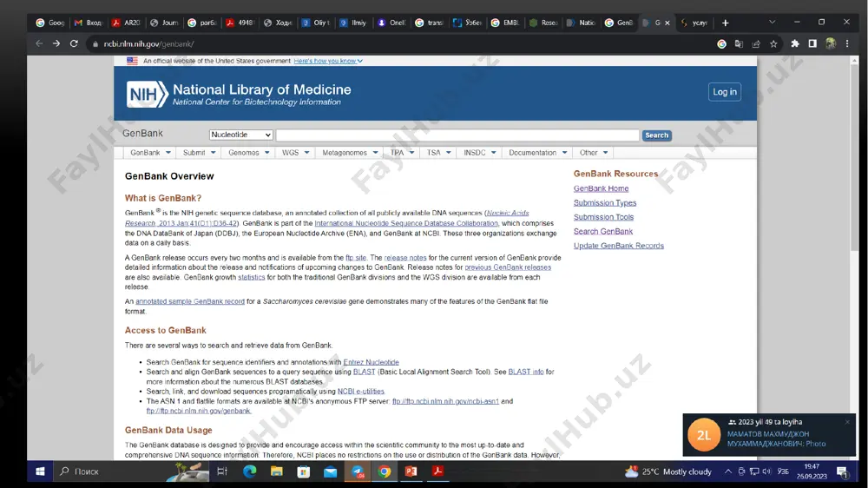
Task: Open the Search GenBank link
Action: (603, 232)
